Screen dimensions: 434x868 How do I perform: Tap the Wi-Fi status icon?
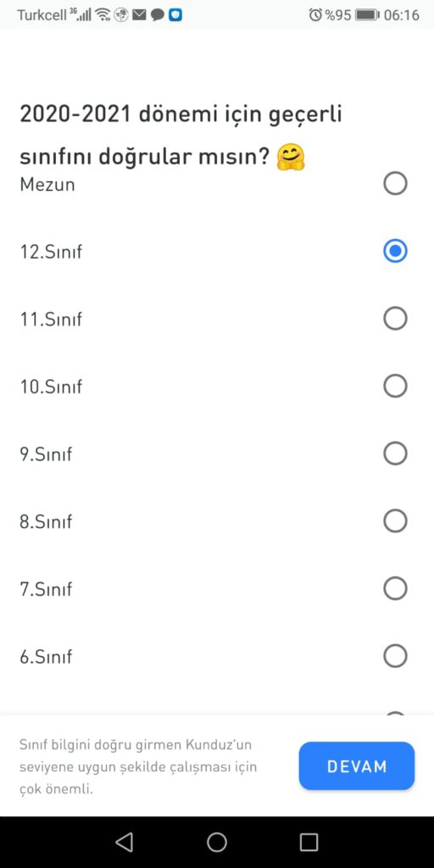(x=103, y=15)
